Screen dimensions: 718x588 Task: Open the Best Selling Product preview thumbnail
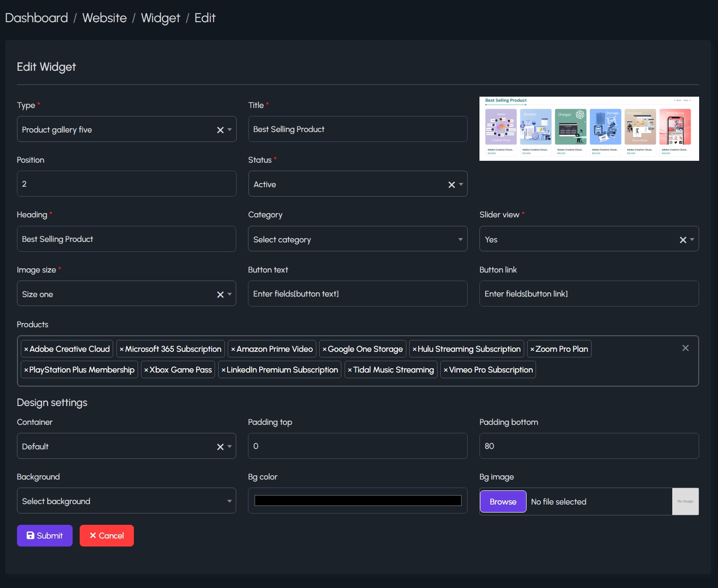click(x=589, y=129)
